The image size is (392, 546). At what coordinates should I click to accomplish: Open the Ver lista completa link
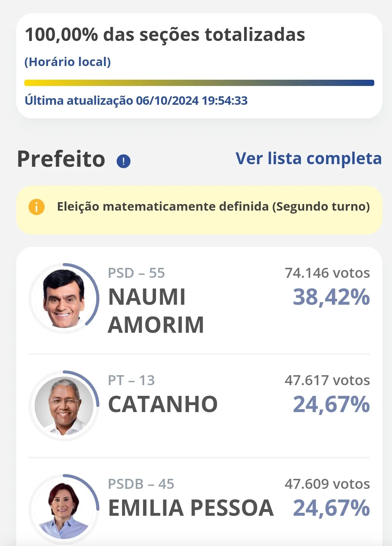pyautogui.click(x=309, y=159)
